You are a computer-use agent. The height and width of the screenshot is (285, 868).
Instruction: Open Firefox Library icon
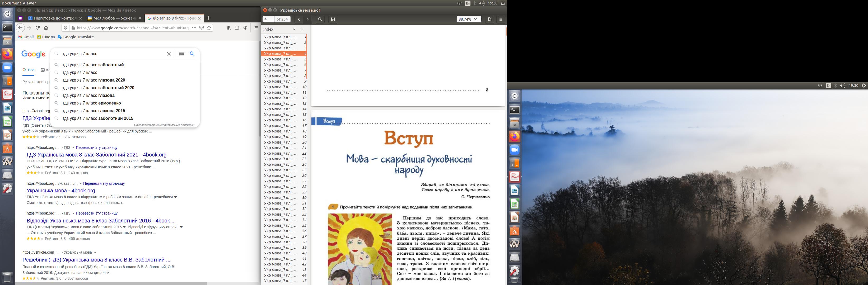click(228, 28)
